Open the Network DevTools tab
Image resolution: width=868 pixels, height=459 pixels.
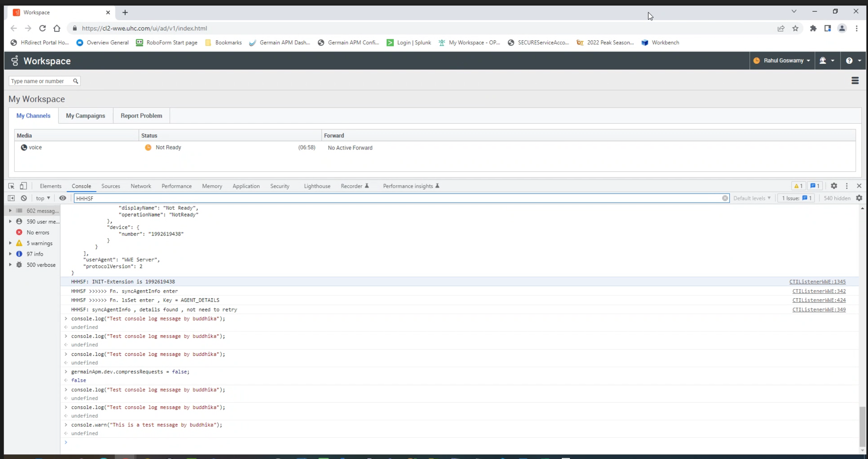141,186
